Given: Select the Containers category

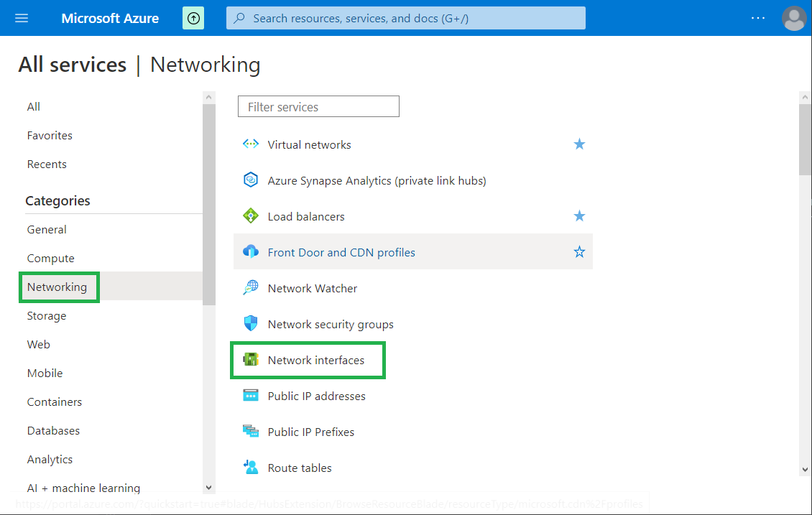Looking at the screenshot, I should click(x=55, y=402).
